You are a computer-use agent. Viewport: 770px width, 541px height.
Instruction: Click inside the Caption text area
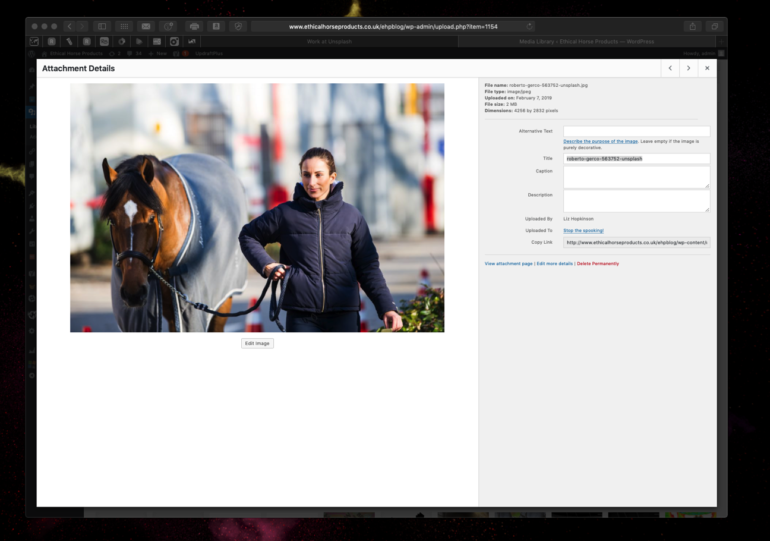pyautogui.click(x=636, y=177)
